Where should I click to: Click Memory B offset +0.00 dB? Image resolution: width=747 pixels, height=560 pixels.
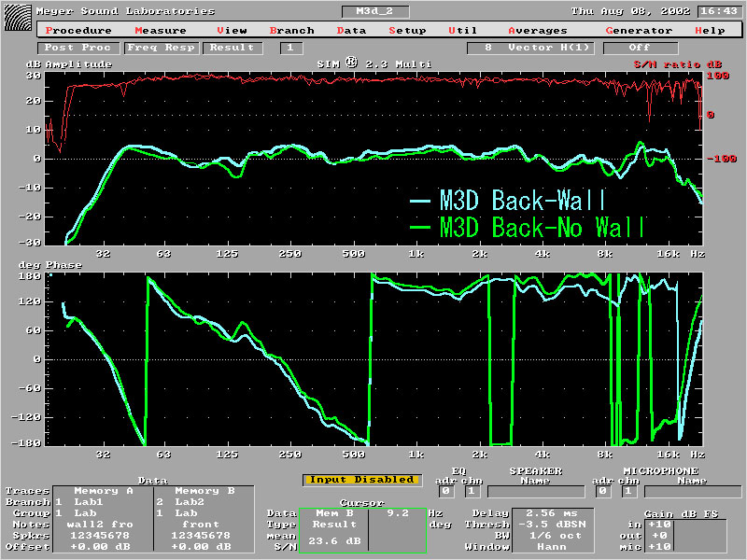coord(201,547)
